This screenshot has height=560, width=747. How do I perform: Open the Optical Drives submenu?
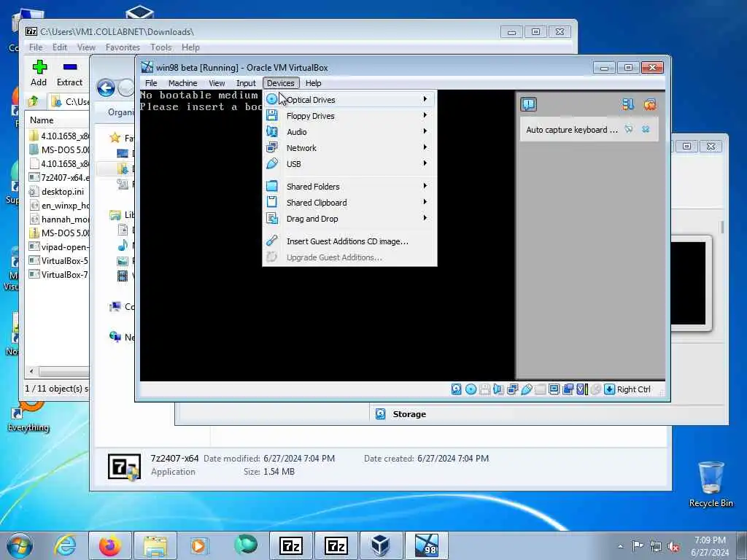349,99
